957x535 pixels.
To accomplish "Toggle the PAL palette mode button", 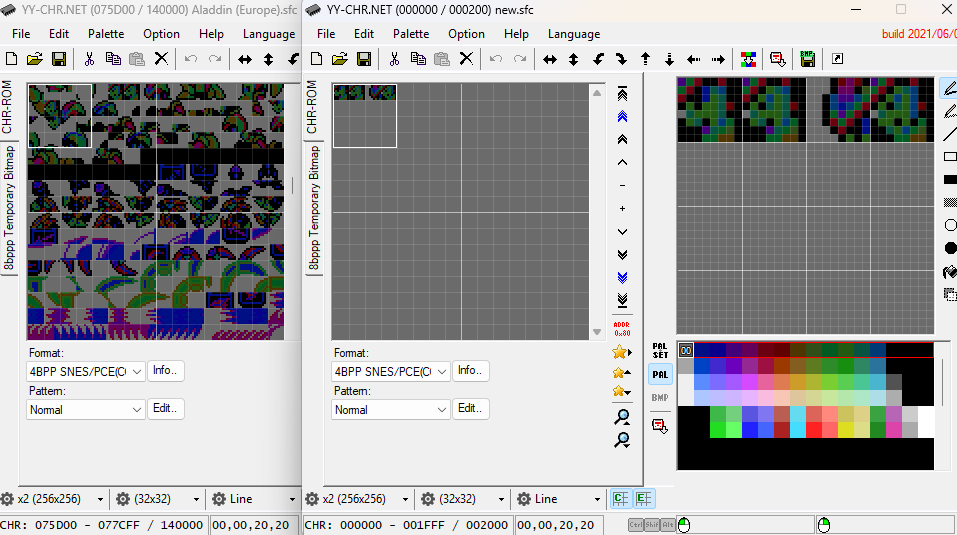I will 660,375.
